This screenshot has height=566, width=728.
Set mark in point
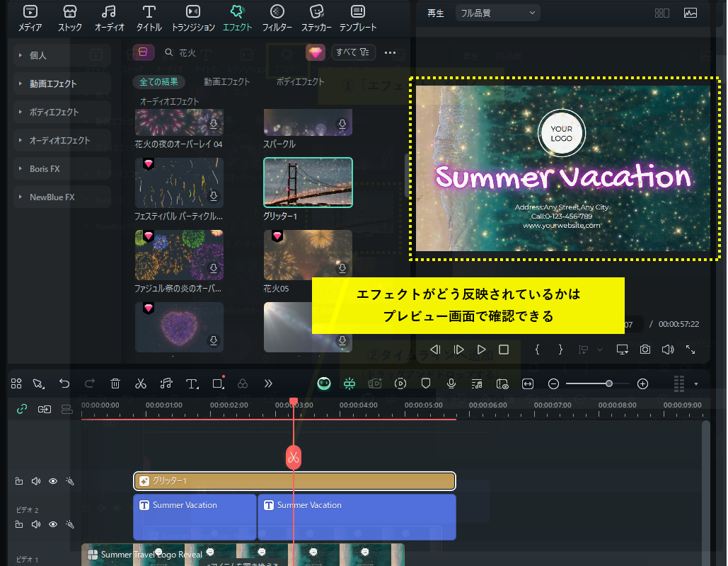point(537,350)
